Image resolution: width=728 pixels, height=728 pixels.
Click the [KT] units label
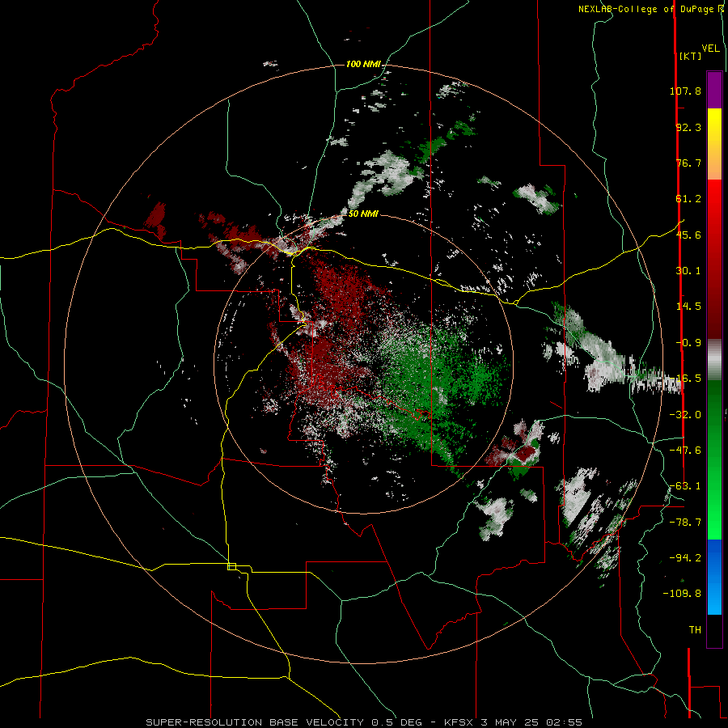690,56
